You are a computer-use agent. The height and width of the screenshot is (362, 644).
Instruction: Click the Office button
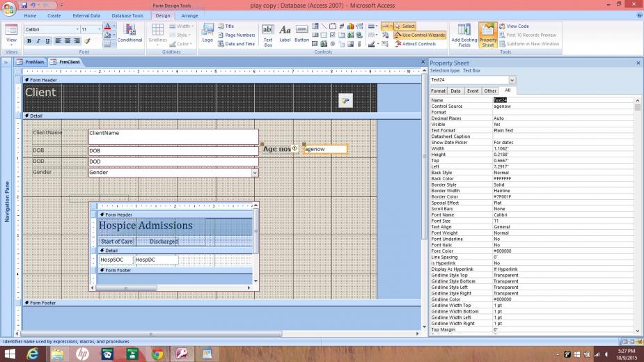[9, 7]
